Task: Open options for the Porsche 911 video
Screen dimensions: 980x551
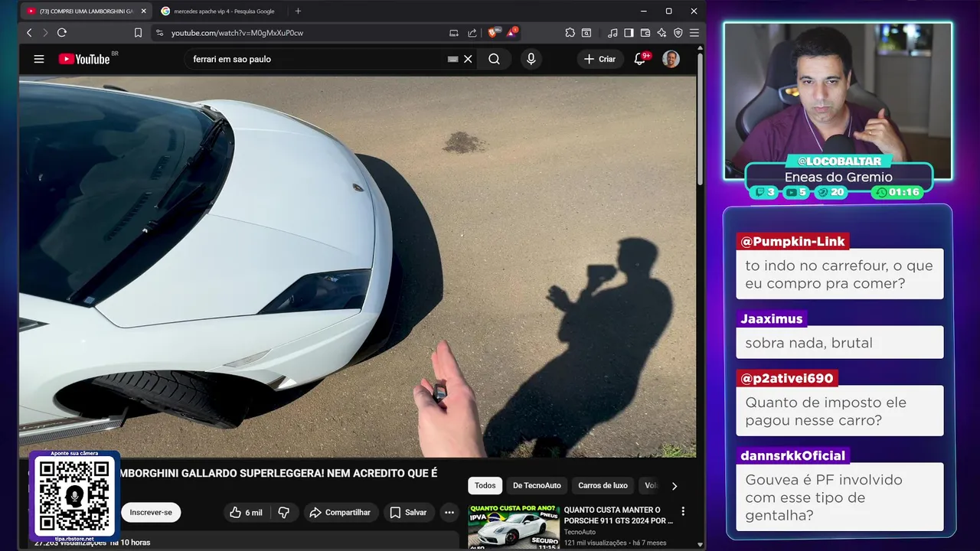Action: [x=683, y=511]
